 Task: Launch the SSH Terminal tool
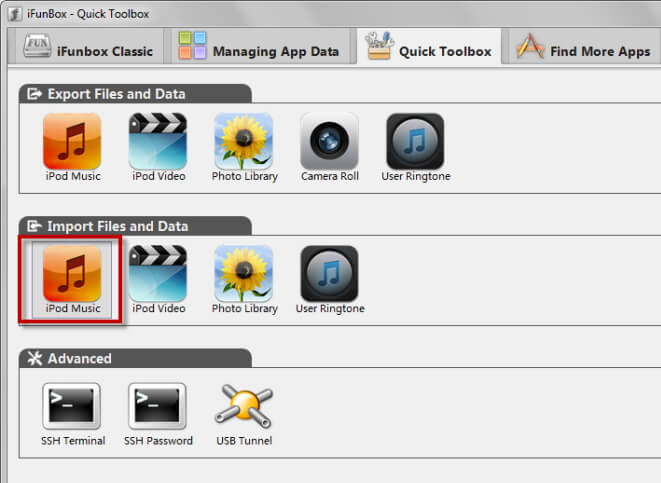point(73,414)
